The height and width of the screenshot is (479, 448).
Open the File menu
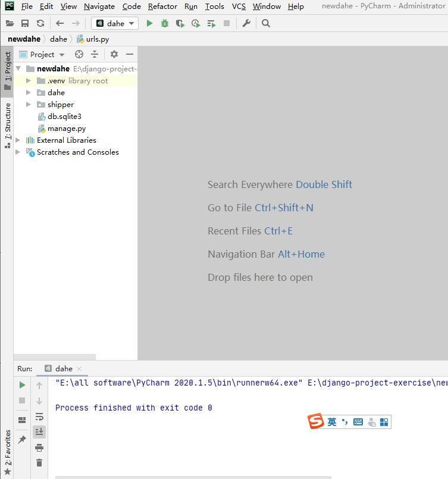[27, 7]
